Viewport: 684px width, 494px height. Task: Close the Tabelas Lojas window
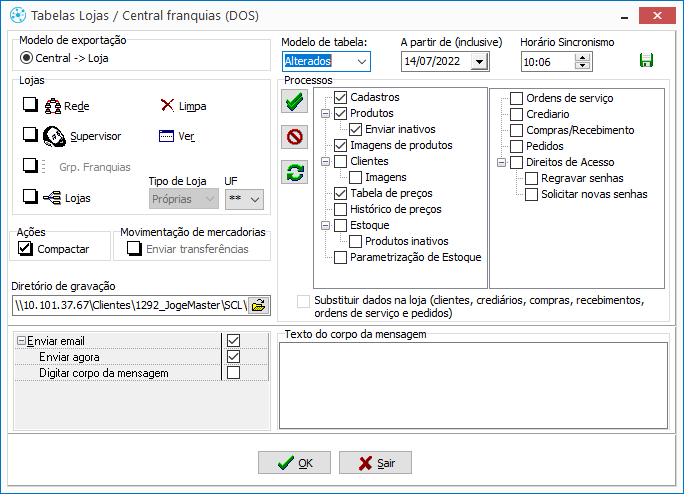coord(657,16)
